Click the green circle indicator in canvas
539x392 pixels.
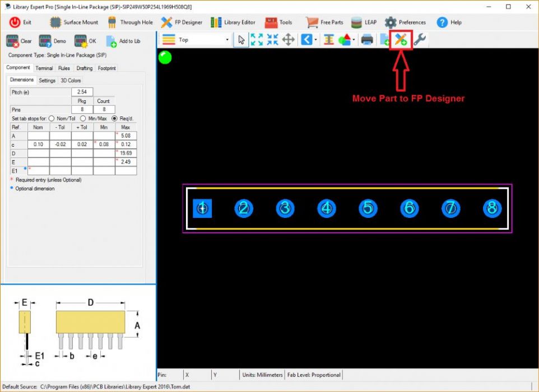(x=165, y=57)
